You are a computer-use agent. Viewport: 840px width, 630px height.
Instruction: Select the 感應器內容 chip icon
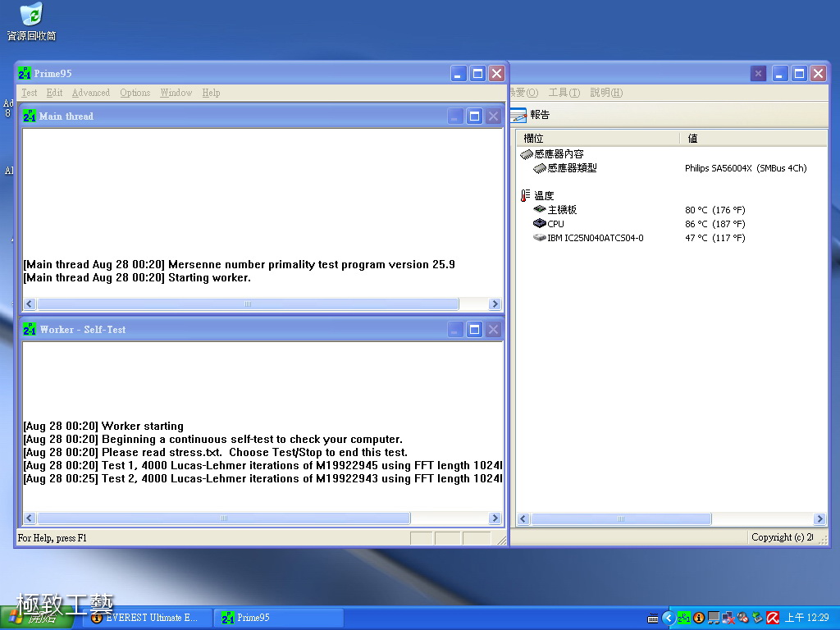click(x=527, y=154)
